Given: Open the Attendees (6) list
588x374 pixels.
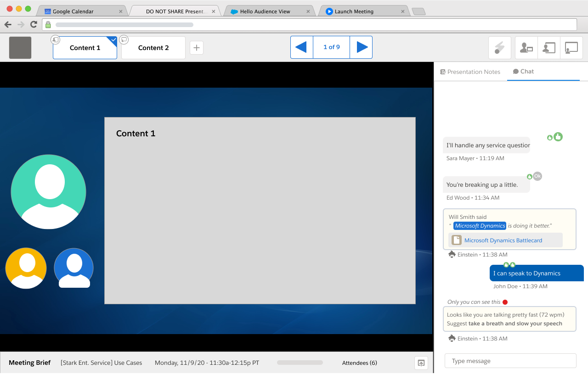Looking at the screenshot, I should click(359, 363).
